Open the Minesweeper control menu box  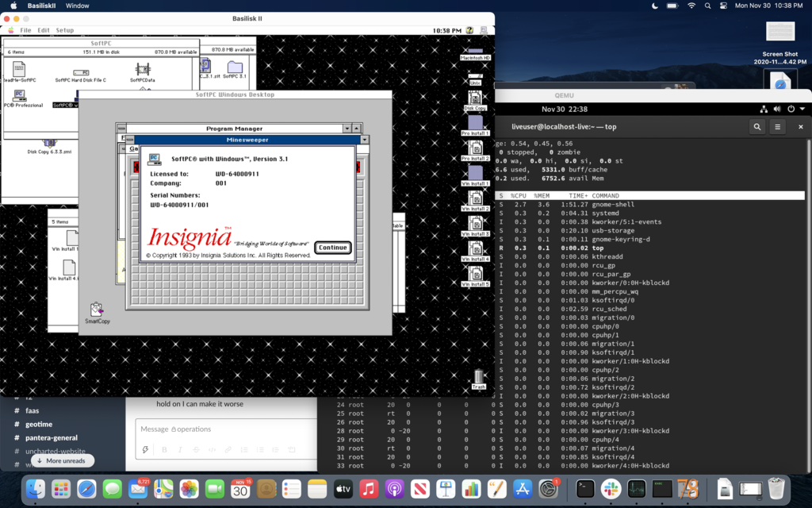[x=130, y=140]
